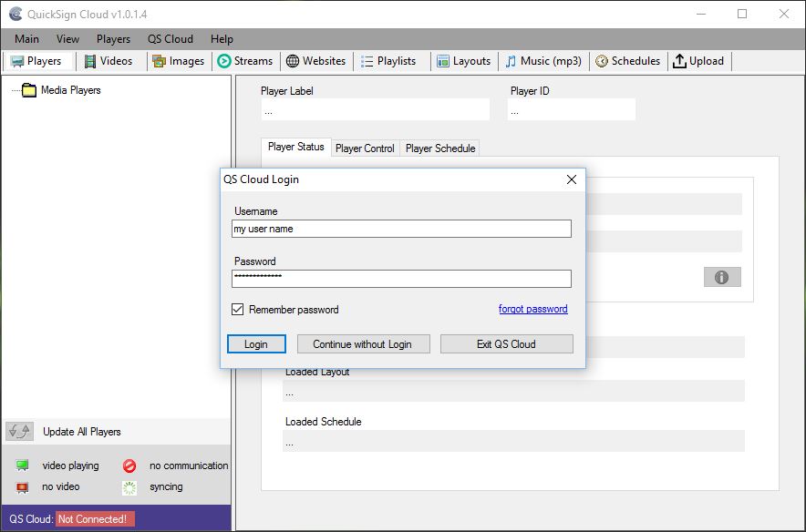806x532 pixels.
Task: Focus the Password input field
Action: coord(401,279)
